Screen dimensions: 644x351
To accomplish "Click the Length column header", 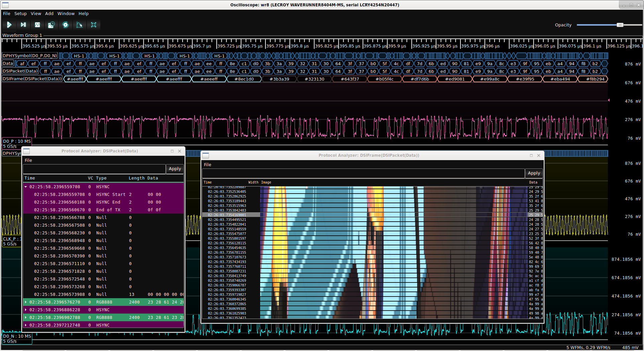I will (137, 178).
